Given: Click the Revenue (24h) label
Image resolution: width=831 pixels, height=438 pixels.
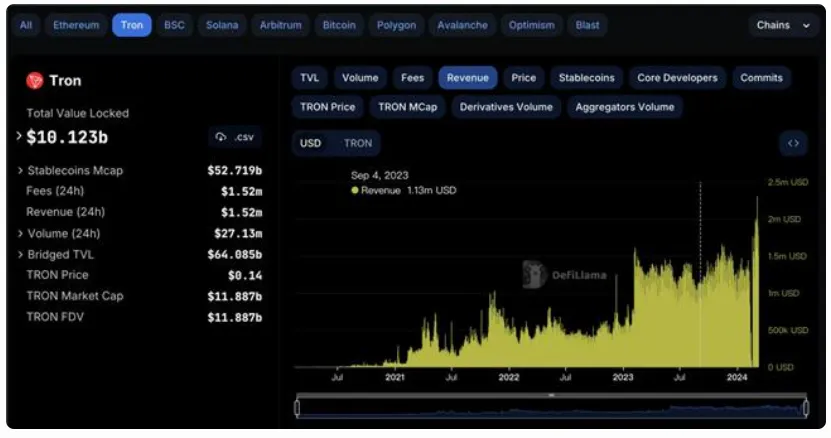Looking at the screenshot, I should click(66, 212).
